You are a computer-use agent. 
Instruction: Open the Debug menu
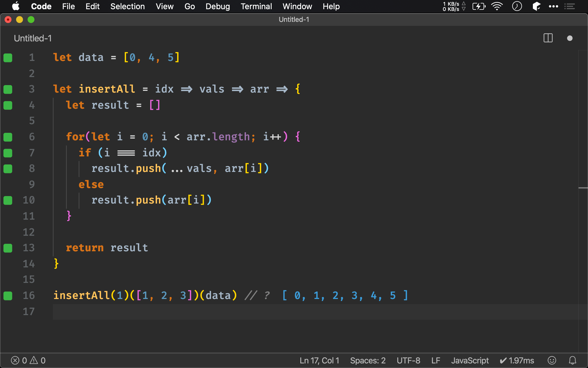[x=218, y=6]
